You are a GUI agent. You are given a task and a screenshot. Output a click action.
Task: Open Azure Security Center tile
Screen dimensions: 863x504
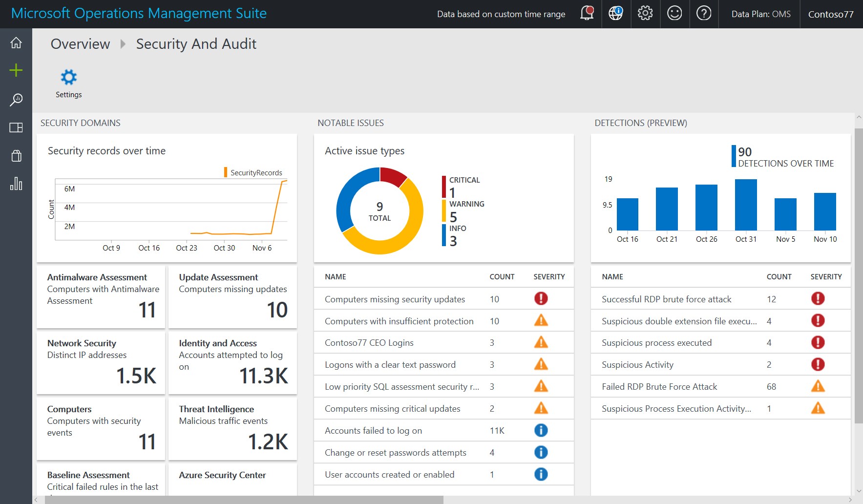pos(232,480)
